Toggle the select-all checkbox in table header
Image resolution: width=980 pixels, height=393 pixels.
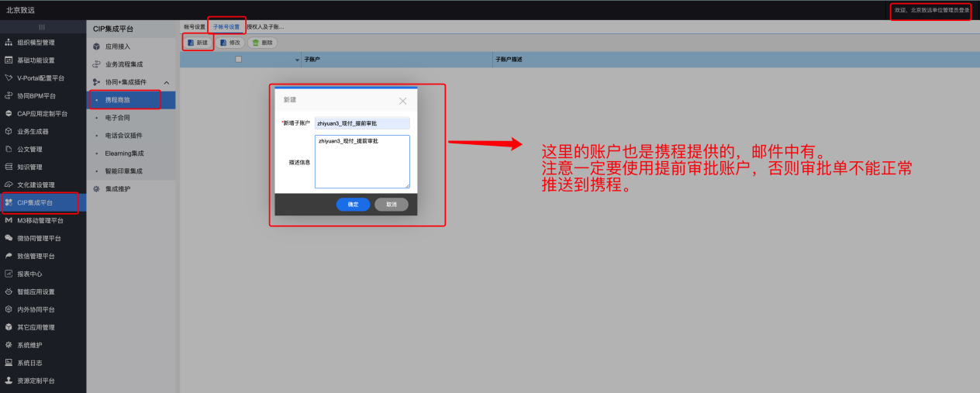pyautogui.click(x=239, y=59)
